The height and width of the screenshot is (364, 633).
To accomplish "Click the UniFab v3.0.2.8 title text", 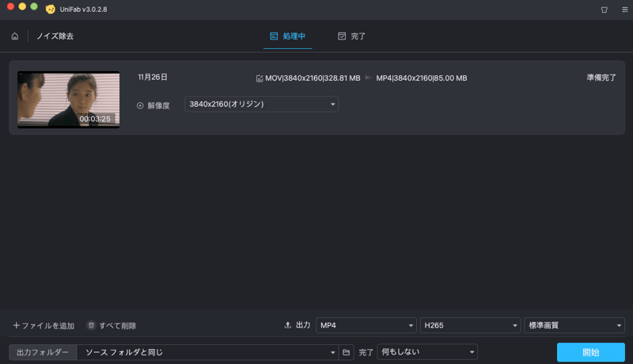I will coord(84,9).
